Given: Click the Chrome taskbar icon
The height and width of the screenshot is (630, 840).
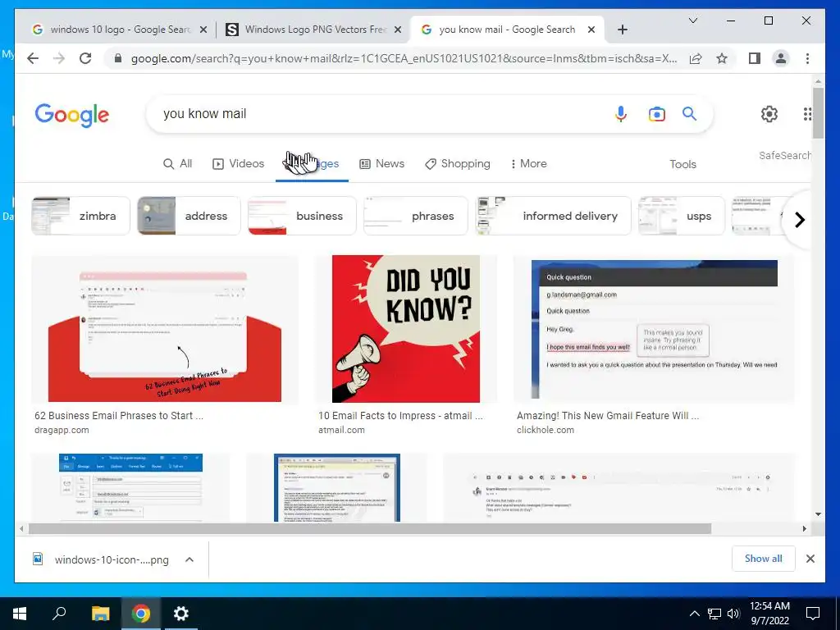Looking at the screenshot, I should coord(141,614).
